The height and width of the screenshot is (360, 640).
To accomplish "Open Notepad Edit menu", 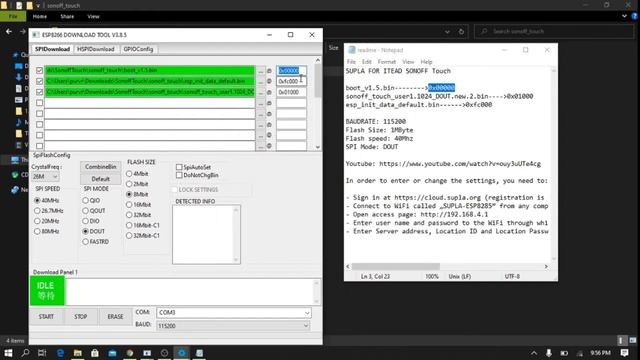I will point(367,62).
